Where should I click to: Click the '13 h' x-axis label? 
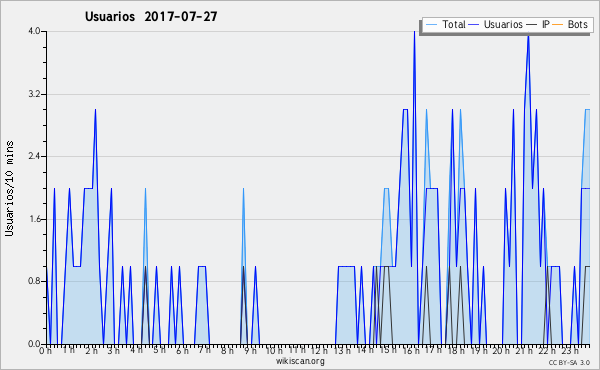[x=342, y=351]
